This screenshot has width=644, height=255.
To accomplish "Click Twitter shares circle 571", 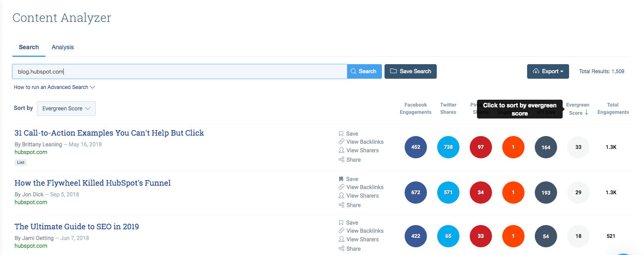I will [x=448, y=193].
